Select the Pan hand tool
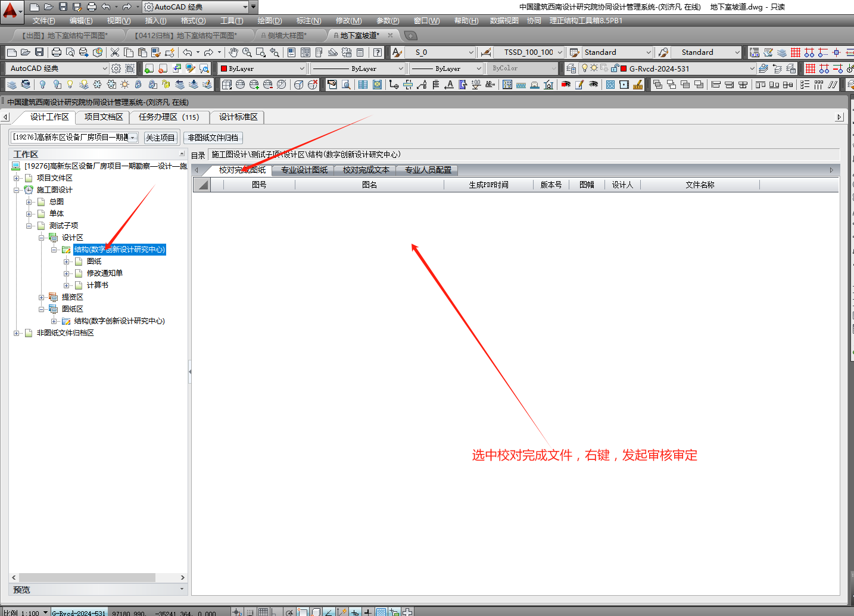This screenshot has width=854, height=616. tap(233, 52)
